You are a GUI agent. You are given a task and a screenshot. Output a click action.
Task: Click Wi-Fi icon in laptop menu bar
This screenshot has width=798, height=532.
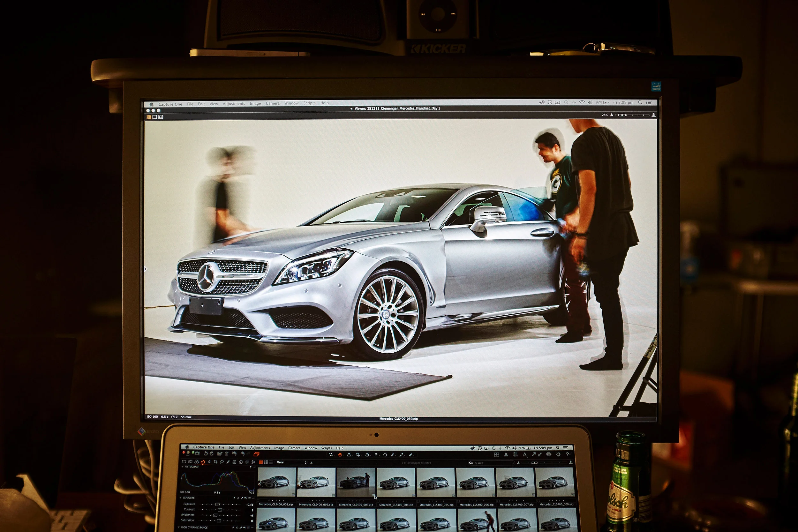click(508, 448)
